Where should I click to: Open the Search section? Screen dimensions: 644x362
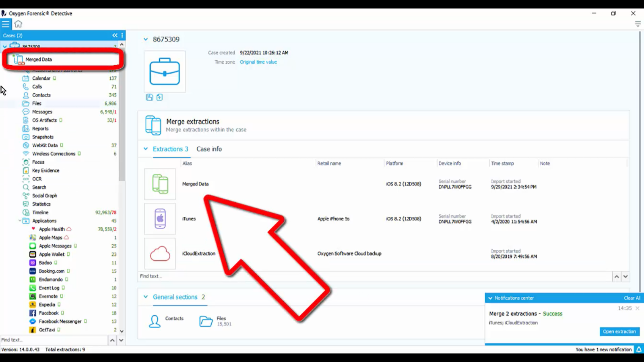coord(39,187)
